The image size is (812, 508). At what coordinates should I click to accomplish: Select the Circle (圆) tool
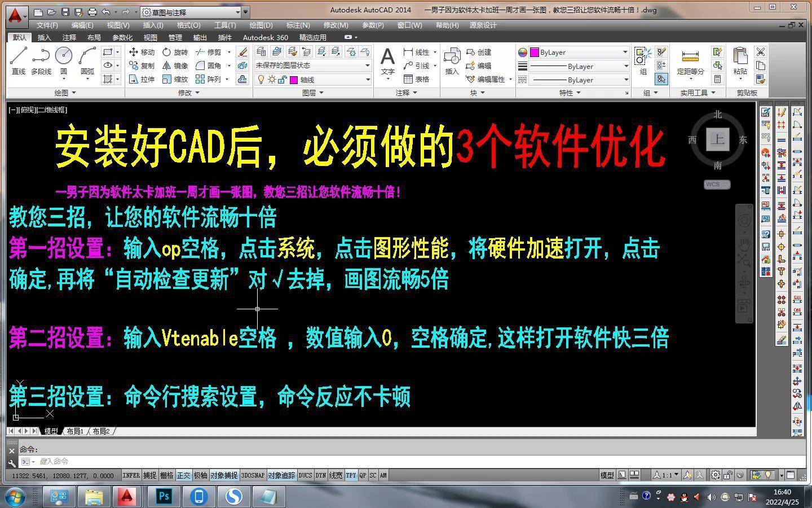64,61
